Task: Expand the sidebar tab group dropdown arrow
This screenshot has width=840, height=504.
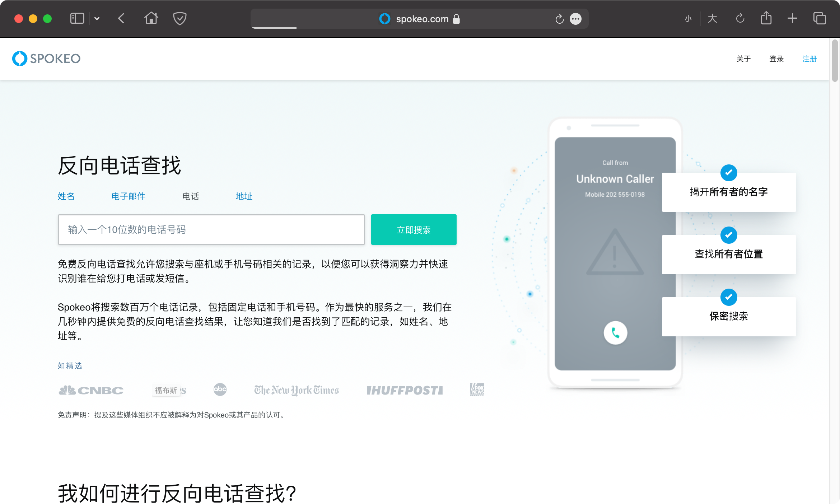Action: 97,19
